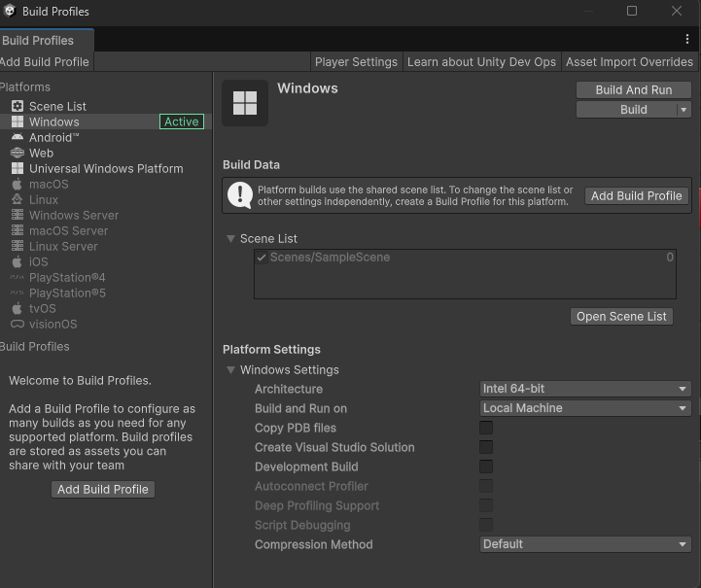Maximize the Build Profiles window

pos(632,11)
